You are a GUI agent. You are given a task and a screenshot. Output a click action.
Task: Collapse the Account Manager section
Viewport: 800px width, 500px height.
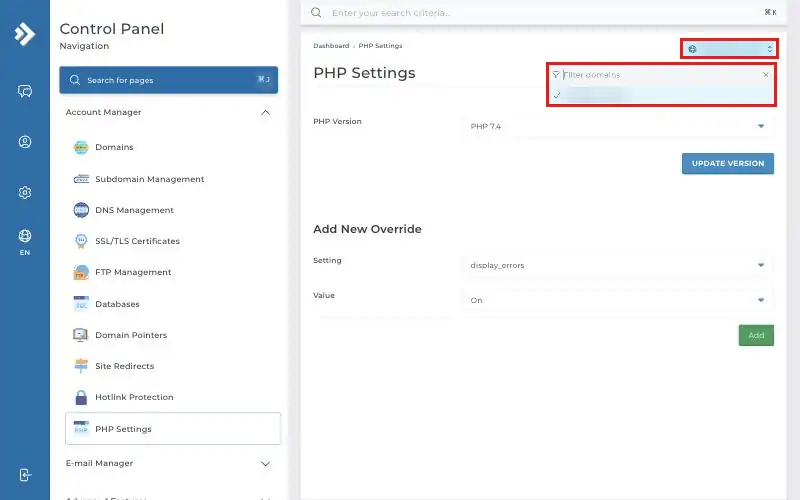[x=265, y=112]
